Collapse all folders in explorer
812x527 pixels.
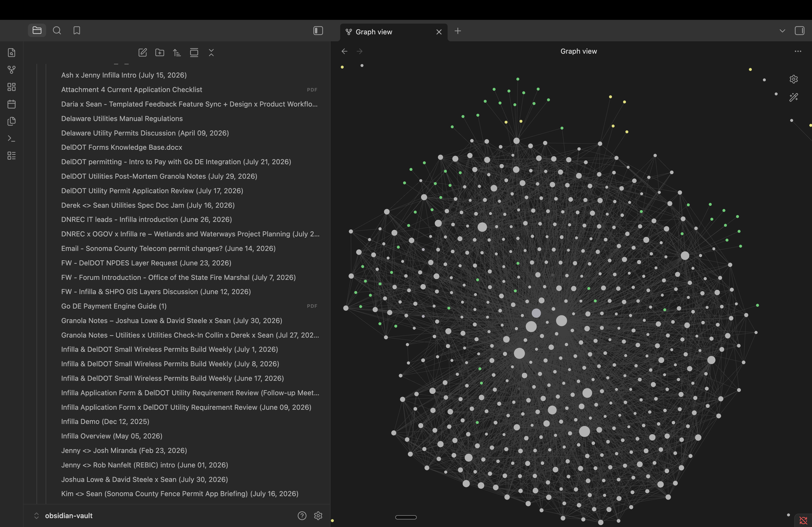pos(211,53)
